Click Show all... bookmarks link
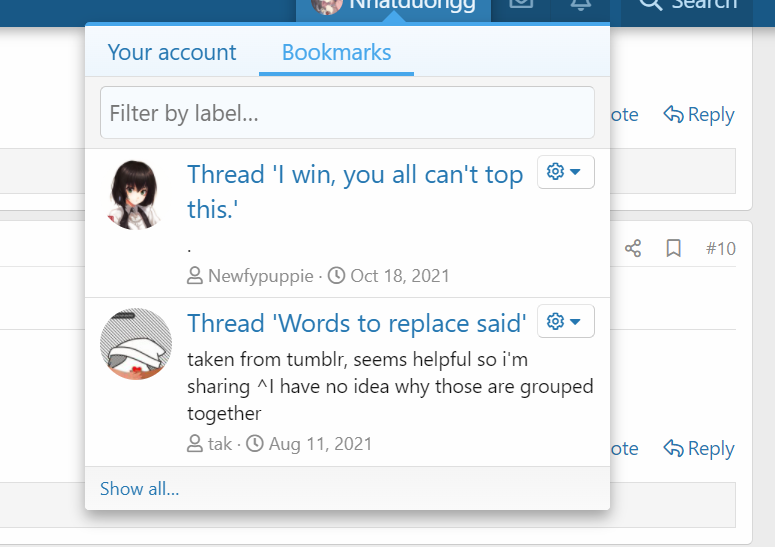Image resolution: width=775 pixels, height=547 pixels. (140, 489)
